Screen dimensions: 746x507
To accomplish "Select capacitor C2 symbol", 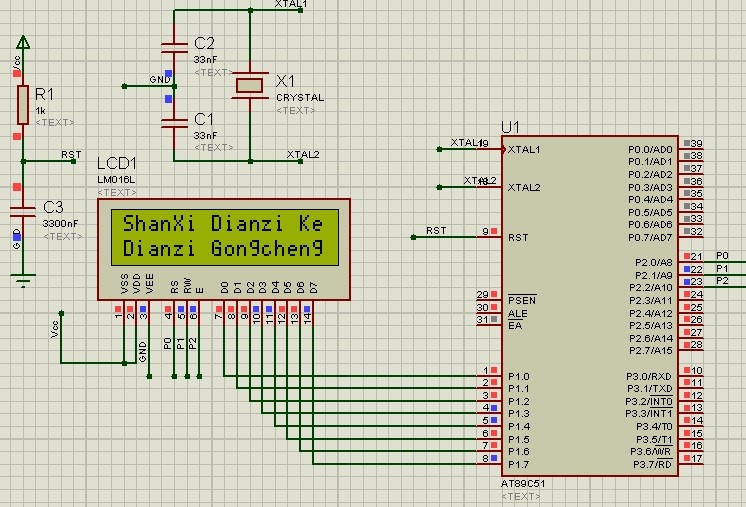I will click(x=174, y=48).
